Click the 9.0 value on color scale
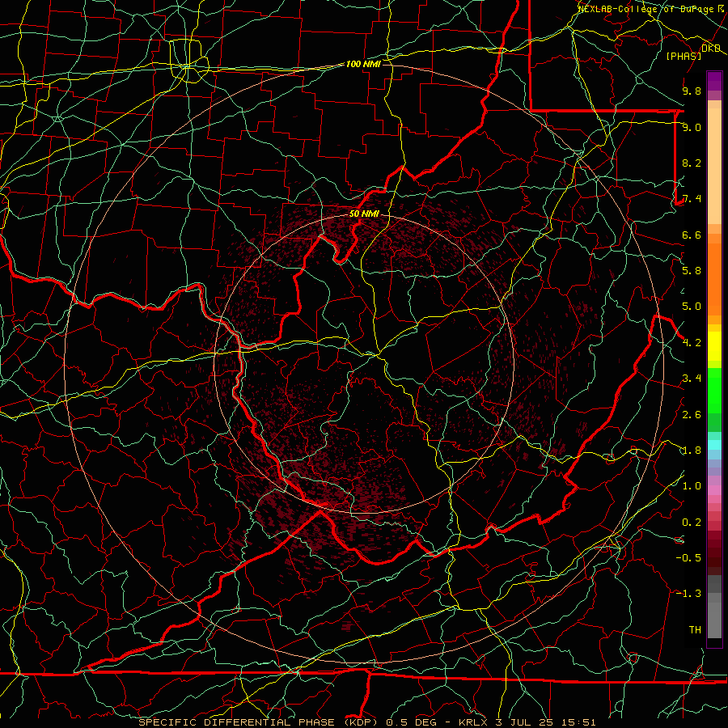This screenshot has height=728, width=728. point(692,127)
